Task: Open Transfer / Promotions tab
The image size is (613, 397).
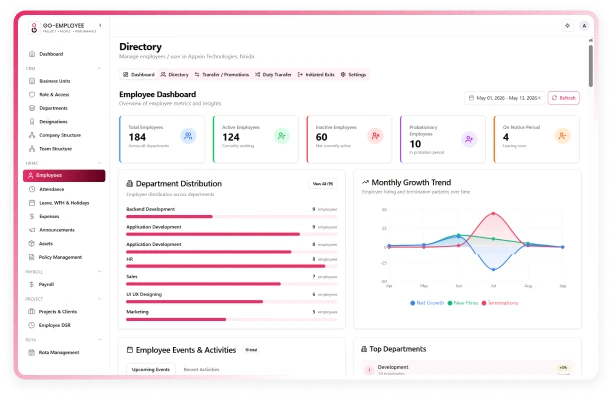Action: click(222, 74)
